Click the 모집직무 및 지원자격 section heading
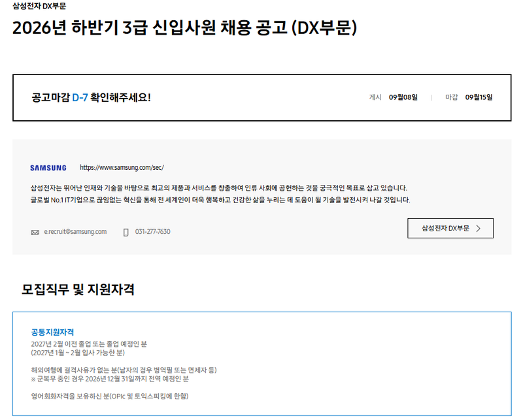 point(78,289)
